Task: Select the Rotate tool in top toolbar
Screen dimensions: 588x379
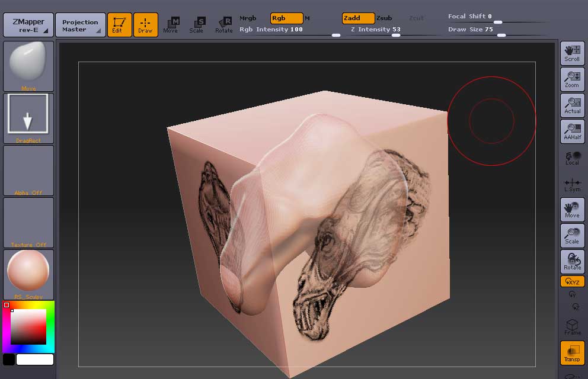Action: (224, 25)
